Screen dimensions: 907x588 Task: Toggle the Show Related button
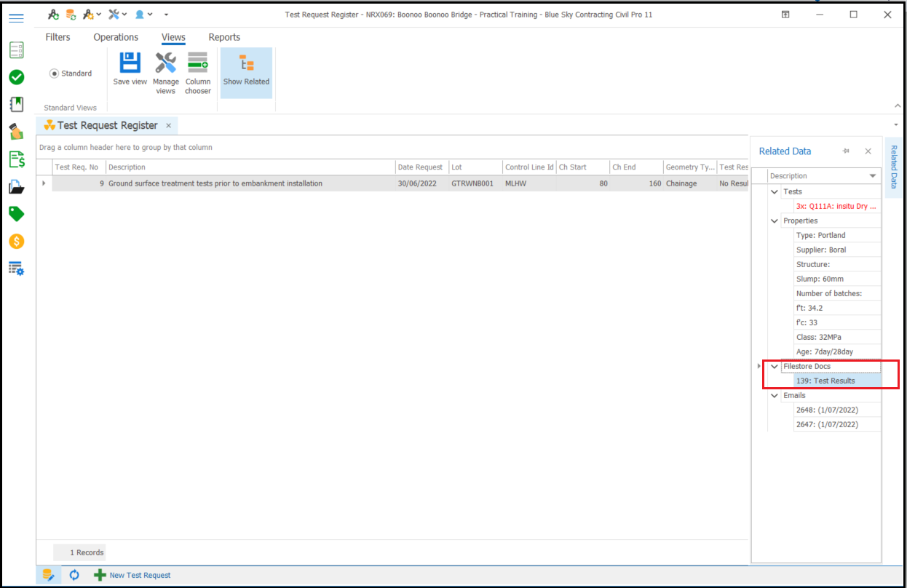point(246,71)
